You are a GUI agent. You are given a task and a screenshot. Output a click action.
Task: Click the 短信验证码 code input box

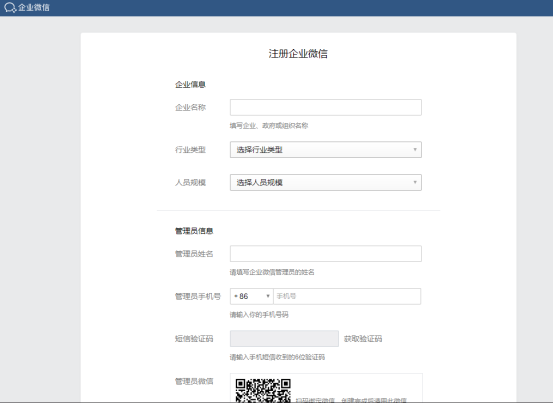coord(284,339)
